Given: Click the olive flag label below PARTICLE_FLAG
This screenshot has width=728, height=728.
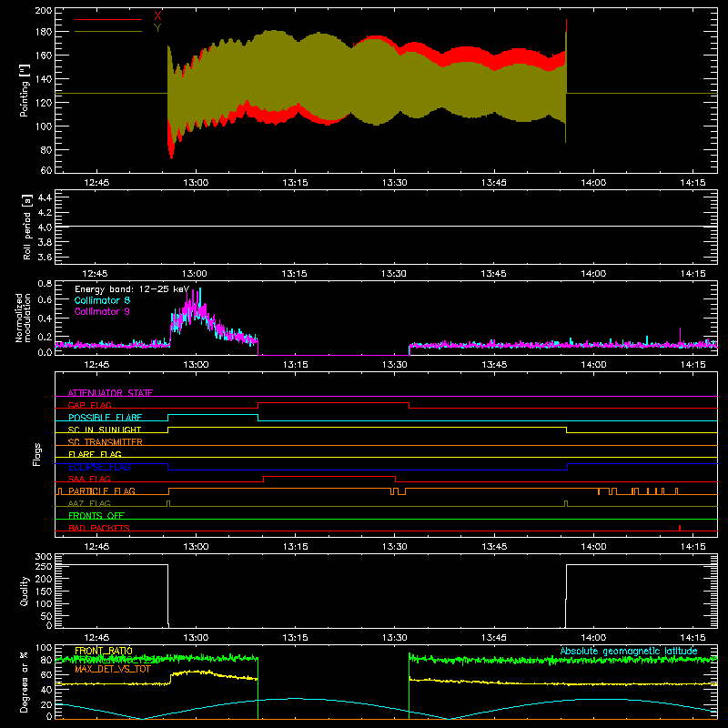Looking at the screenshot, I should tap(89, 503).
